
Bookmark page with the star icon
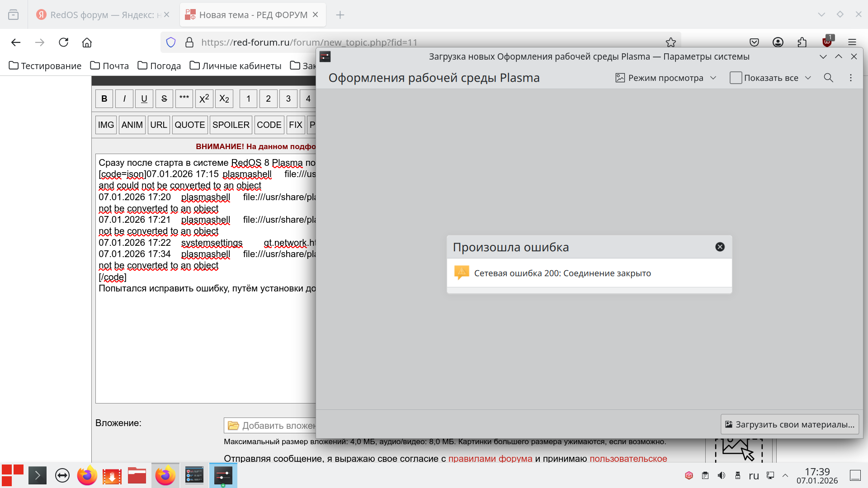click(670, 42)
